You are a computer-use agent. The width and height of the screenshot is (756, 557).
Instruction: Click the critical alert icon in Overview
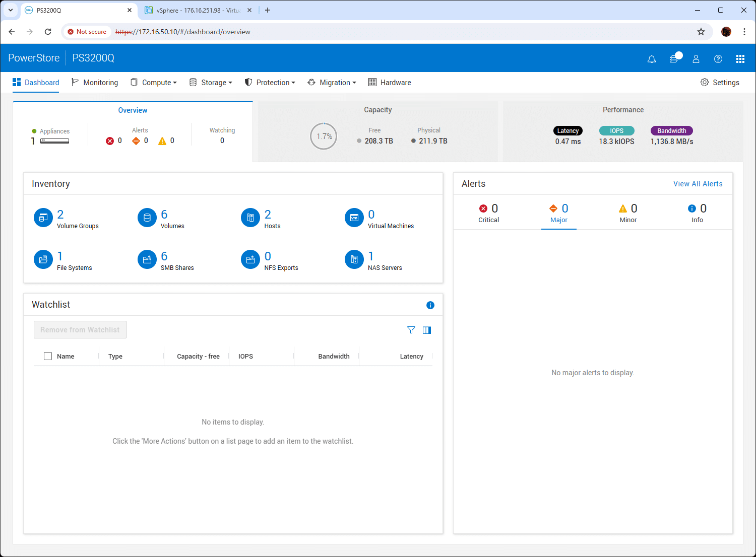point(110,141)
